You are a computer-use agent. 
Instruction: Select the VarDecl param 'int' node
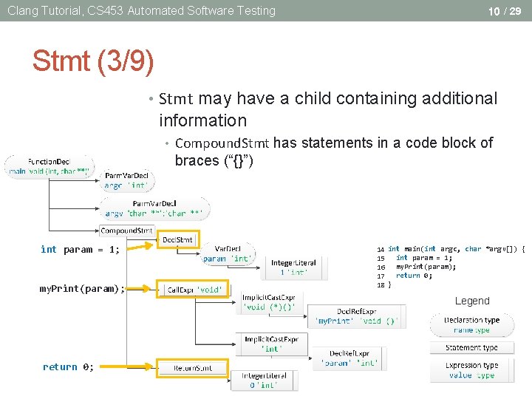(x=228, y=253)
